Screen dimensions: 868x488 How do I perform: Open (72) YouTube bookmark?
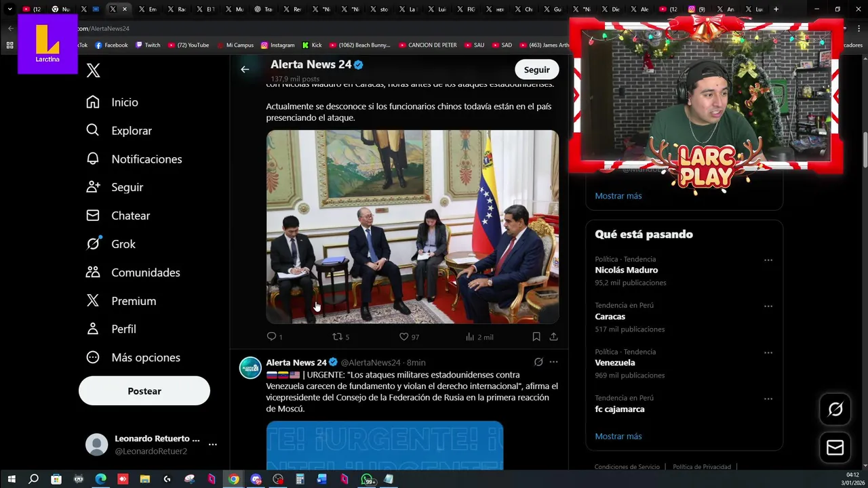coord(189,45)
